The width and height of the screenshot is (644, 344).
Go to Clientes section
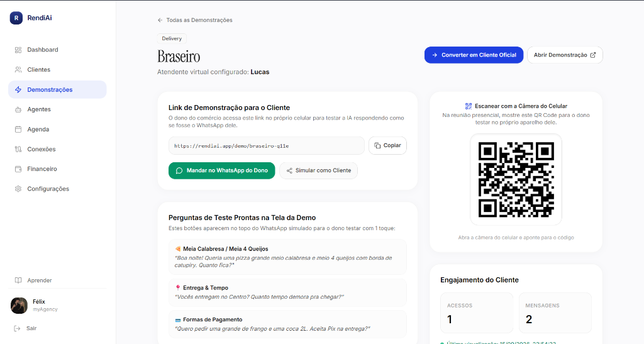point(57,70)
